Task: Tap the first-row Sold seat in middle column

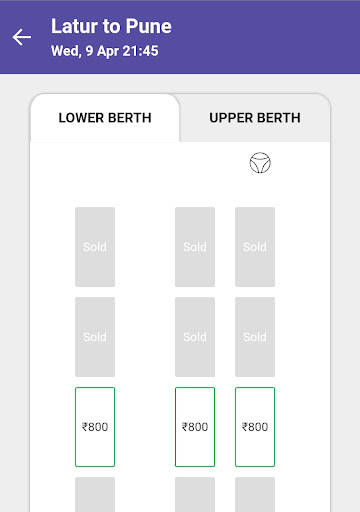Action: 195,247
